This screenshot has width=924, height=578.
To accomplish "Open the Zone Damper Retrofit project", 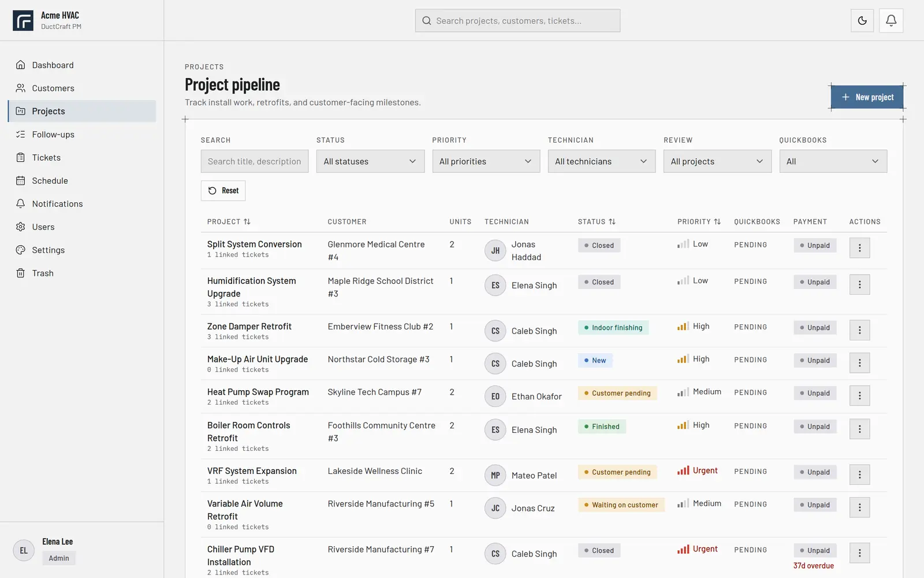I will 249,327.
